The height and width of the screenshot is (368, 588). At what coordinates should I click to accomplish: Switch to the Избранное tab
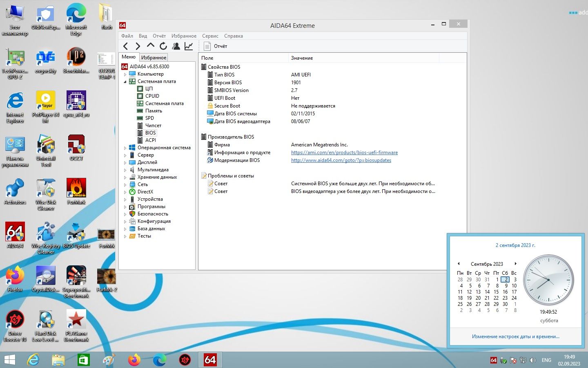pyautogui.click(x=154, y=58)
